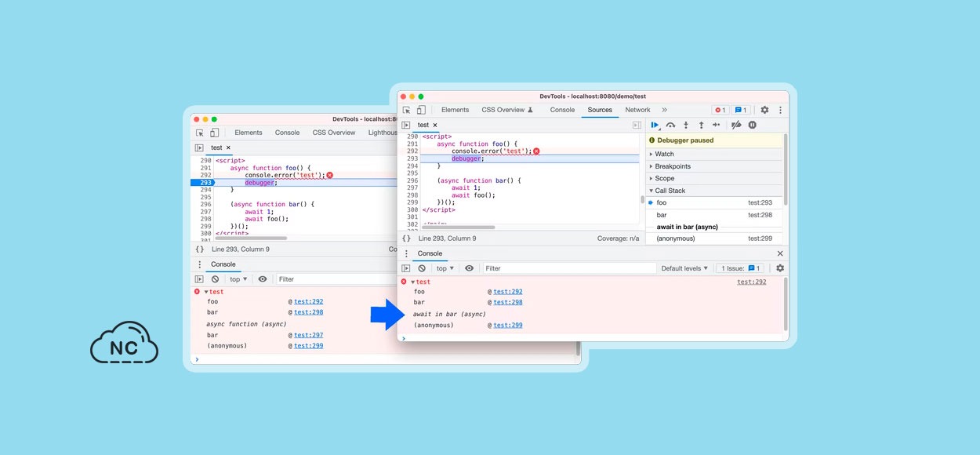Click the Elements tab in back DevTools window
Screen dimensions: 980x455
point(249,133)
